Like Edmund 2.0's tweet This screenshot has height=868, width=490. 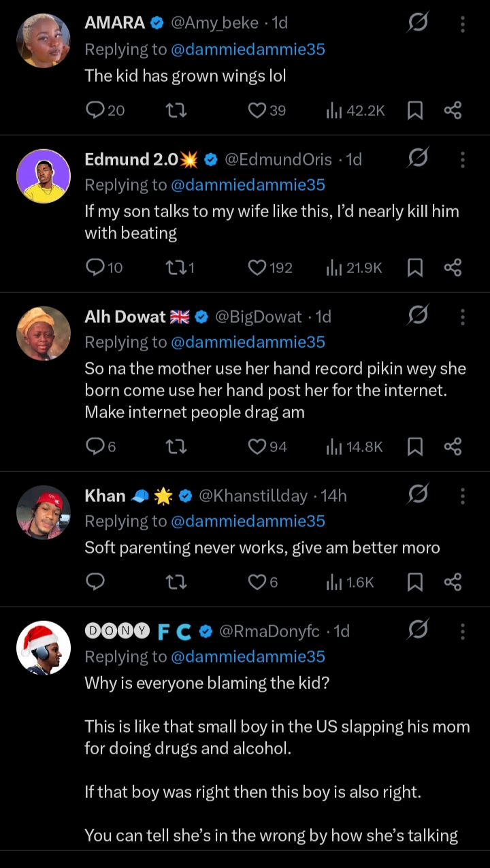(257, 268)
